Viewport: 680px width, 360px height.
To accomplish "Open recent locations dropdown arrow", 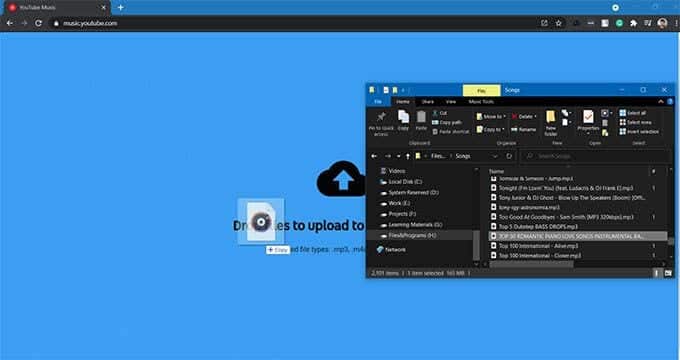I will [x=399, y=156].
